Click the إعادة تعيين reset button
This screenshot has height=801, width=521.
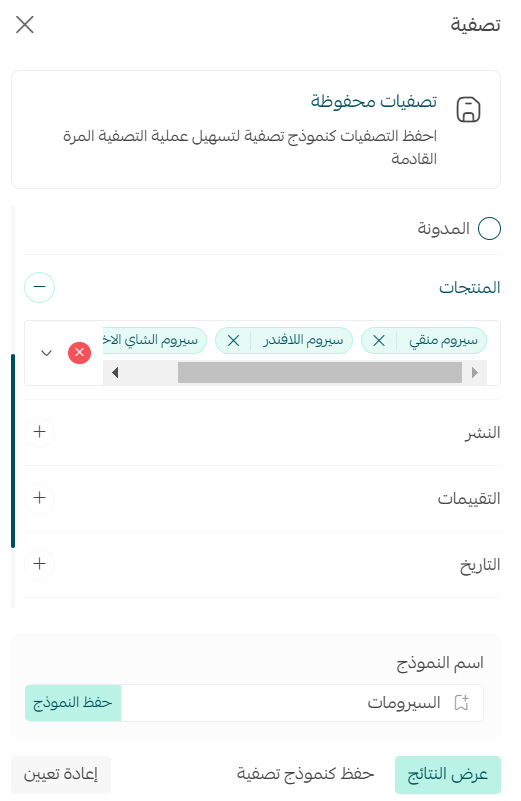click(x=61, y=774)
